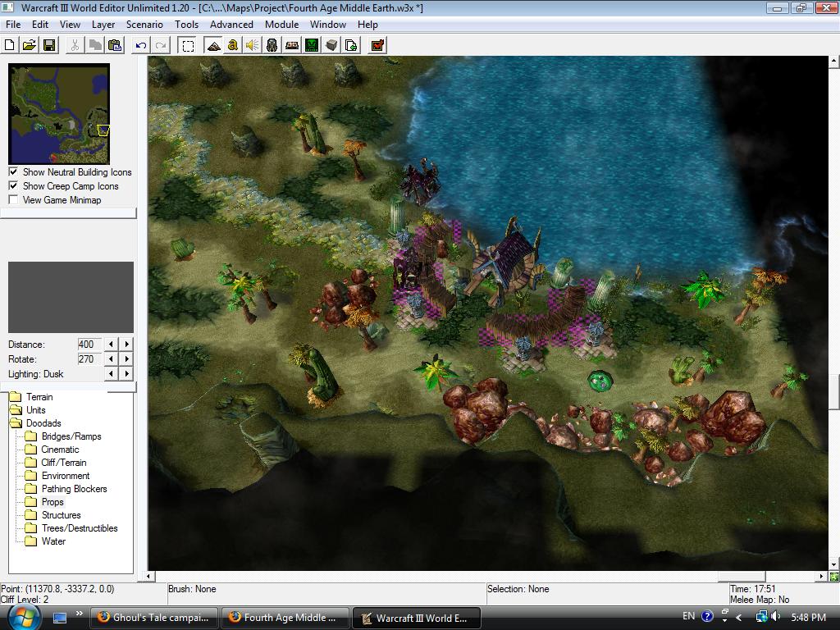Image resolution: width=840 pixels, height=630 pixels.
Task: Select Water doodad category
Action: coord(53,541)
